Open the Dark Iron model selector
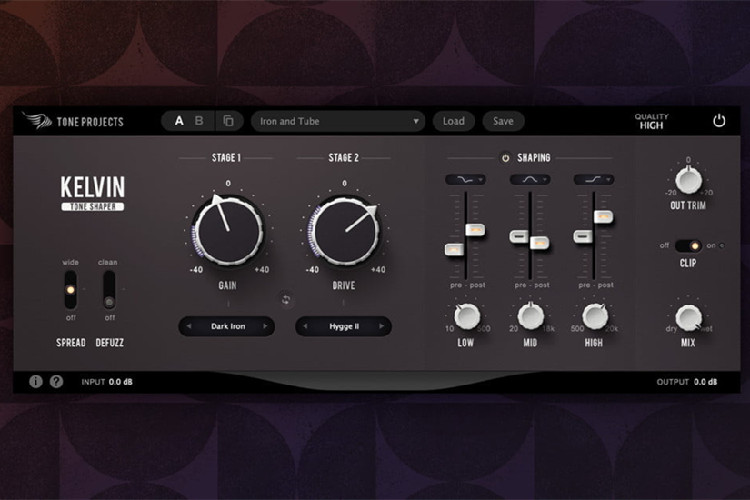This screenshot has width=750, height=500. (227, 326)
